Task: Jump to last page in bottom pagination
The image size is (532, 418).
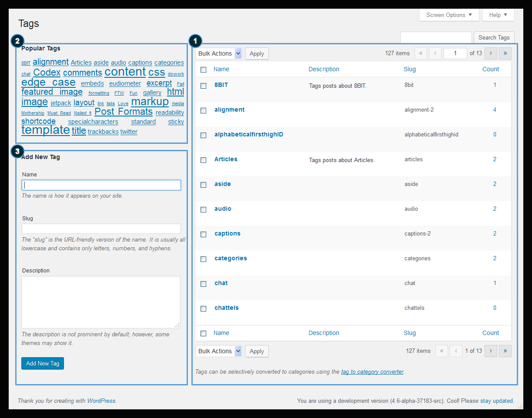Action: tap(505, 351)
